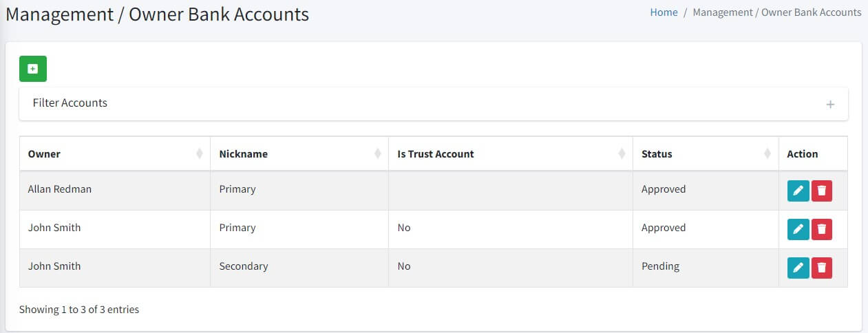
Task: Sort the table by Owner column
Action: [115, 154]
